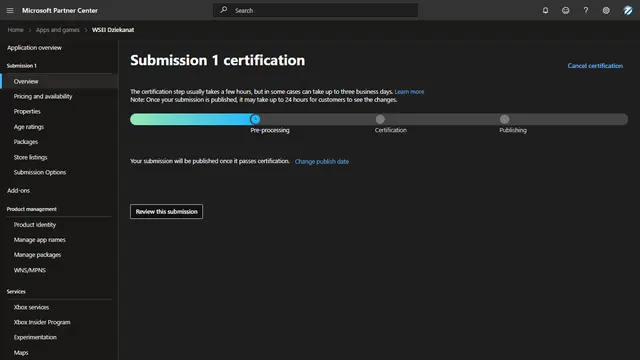Viewport: 640px width, 360px height.
Task: Open Experimentation page
Action: pos(35,338)
